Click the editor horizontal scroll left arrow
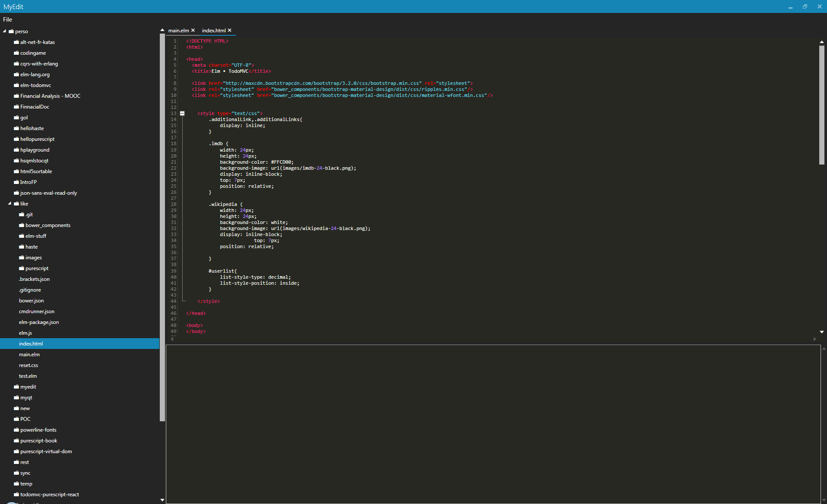827x504 pixels. [172, 339]
